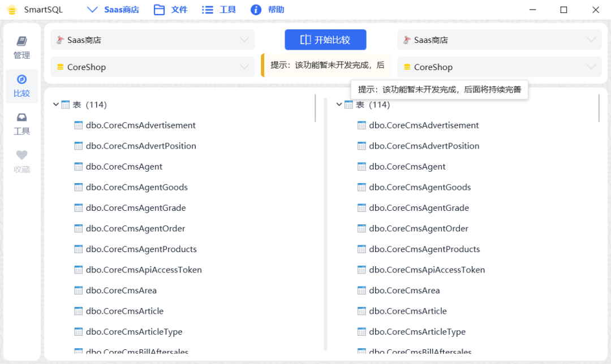Open the left Saas商店 connection dropdown
This screenshot has height=364, width=611.
point(153,40)
